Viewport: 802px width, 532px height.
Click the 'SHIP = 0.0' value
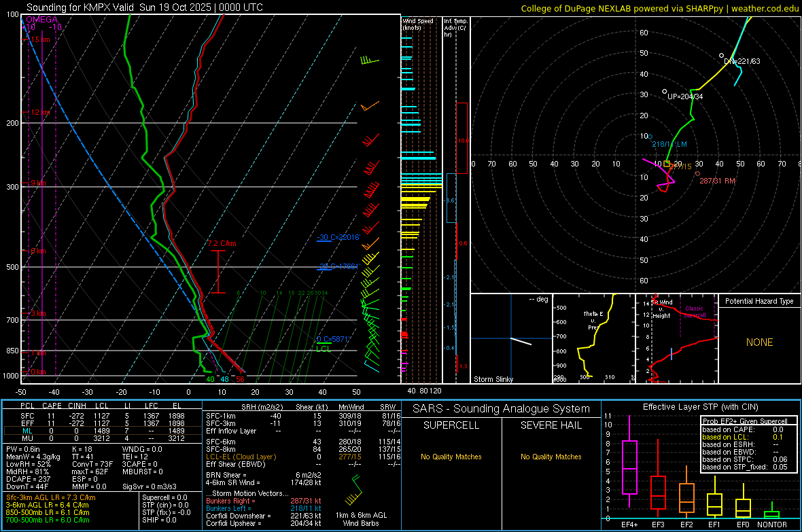159,520
